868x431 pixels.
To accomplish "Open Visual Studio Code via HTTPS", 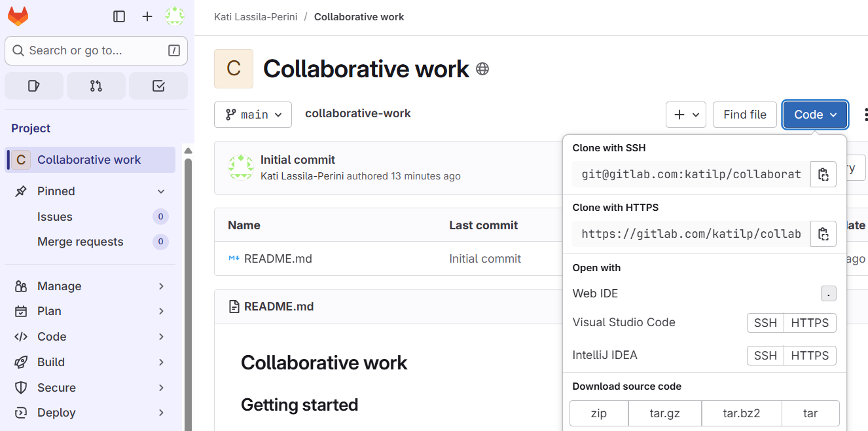I will coord(810,323).
